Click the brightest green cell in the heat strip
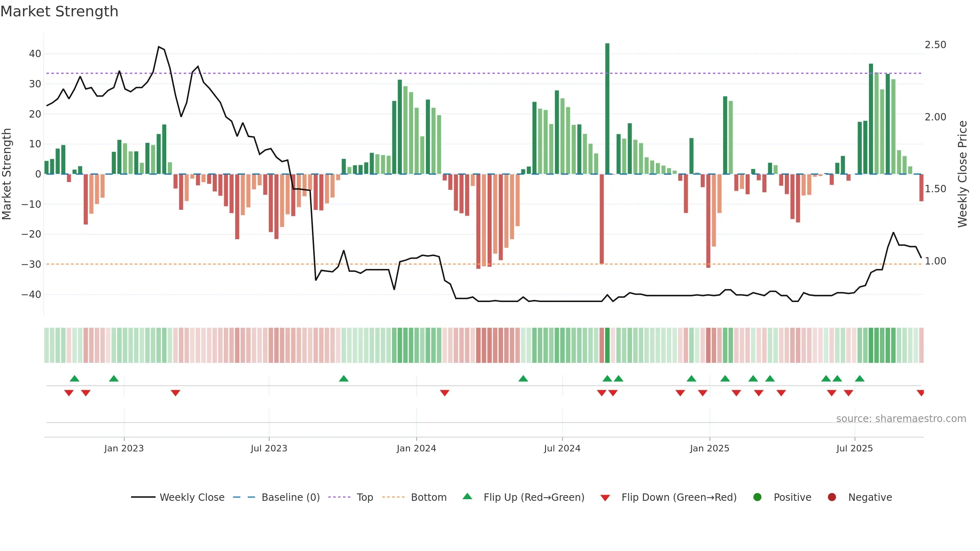The width and height of the screenshot is (980, 551). point(607,345)
